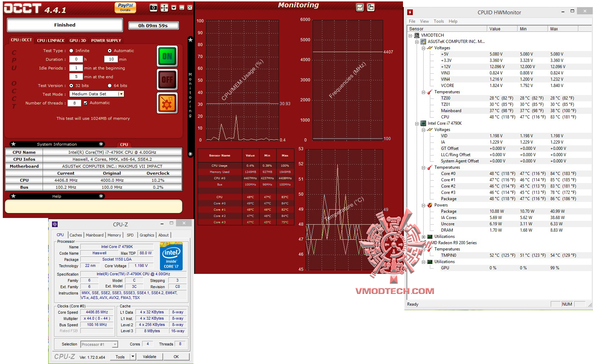Open the OCCT title bar dropdown arrow
593x364 pixels.
coord(174,8)
